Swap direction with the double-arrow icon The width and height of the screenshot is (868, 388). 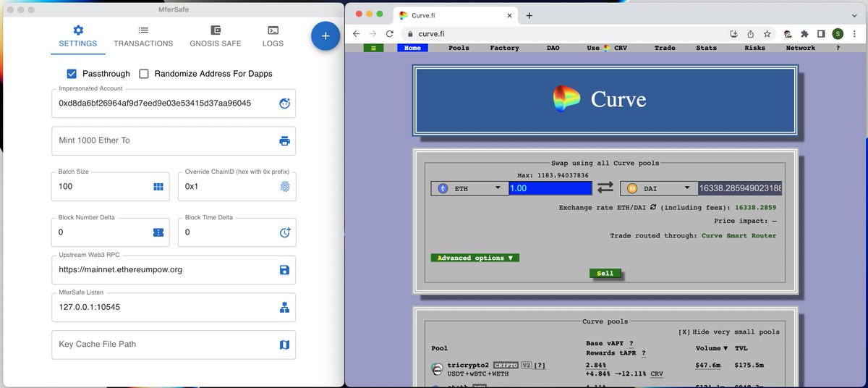[x=605, y=187]
